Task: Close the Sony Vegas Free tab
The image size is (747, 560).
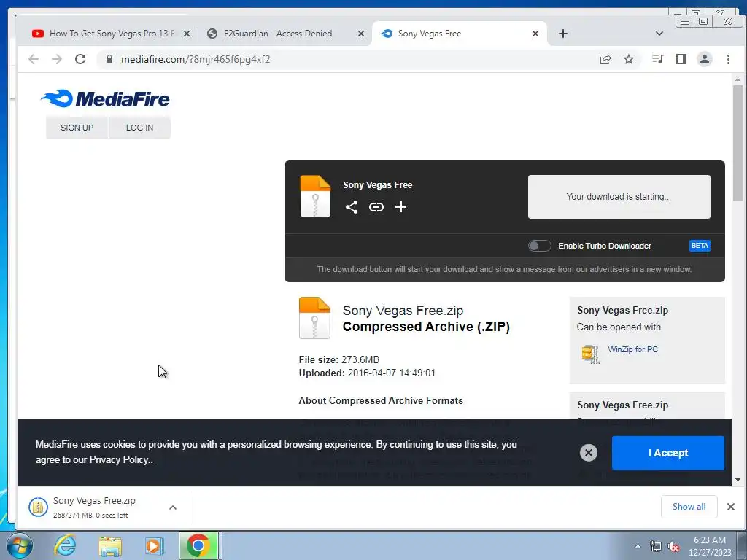Action: pos(535,34)
